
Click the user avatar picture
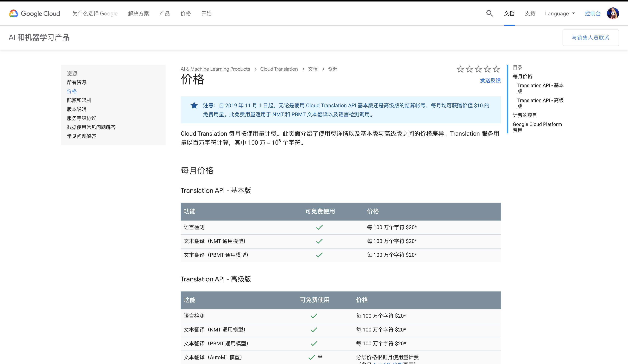point(613,13)
